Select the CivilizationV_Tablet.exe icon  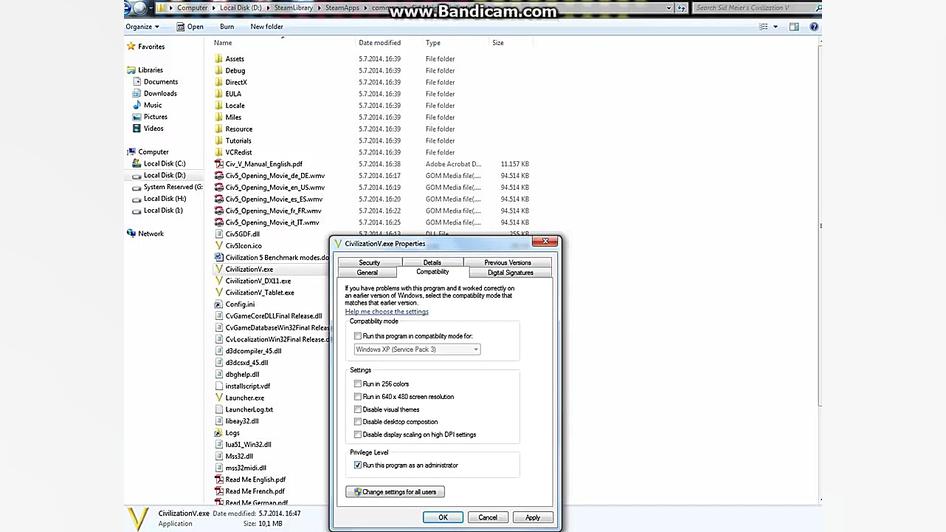tap(218, 292)
